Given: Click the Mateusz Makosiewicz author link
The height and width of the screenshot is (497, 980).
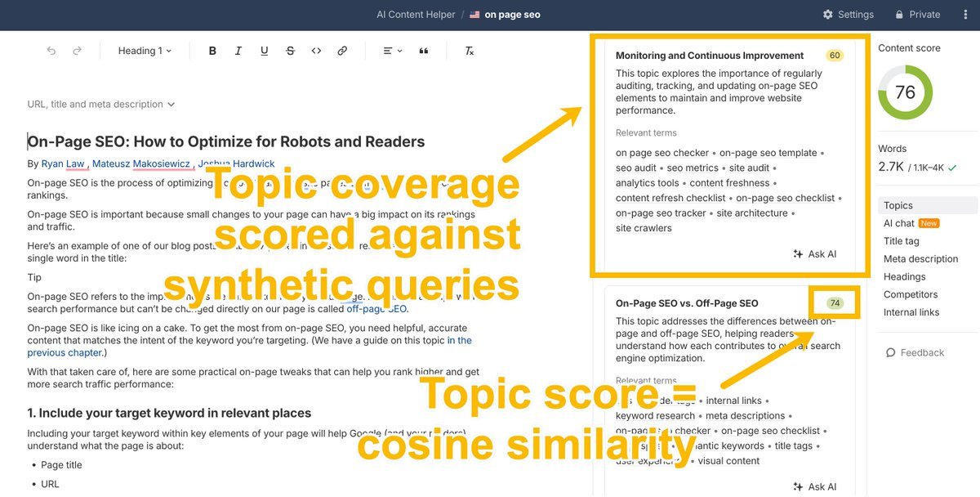Looking at the screenshot, I should (140, 163).
